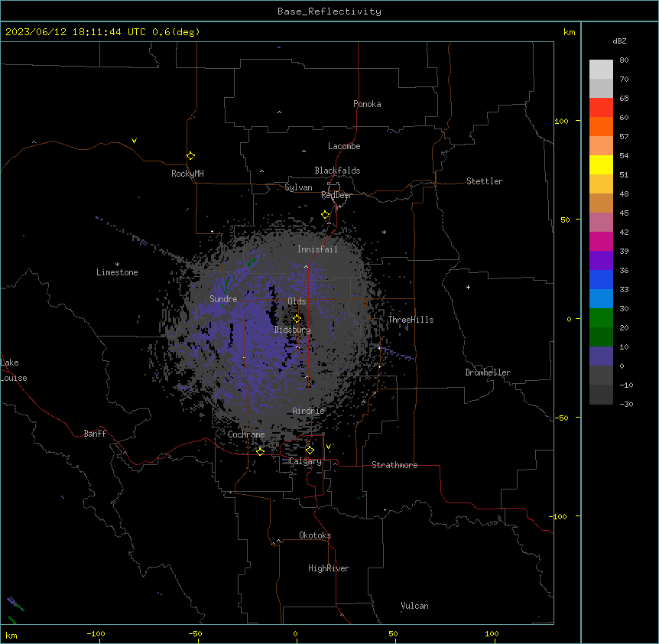659x644 pixels.
Task: Click the red 65 dBZ legend swatch
Action: [x=601, y=107]
